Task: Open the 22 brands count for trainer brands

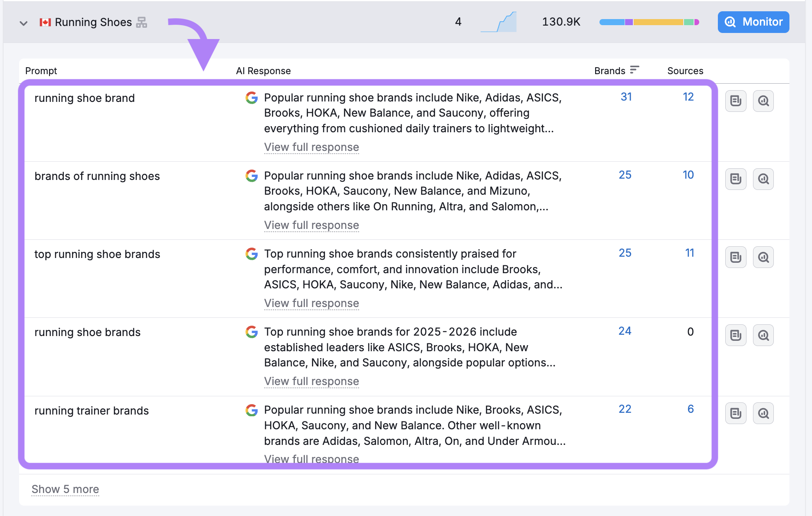Action: [x=625, y=409]
